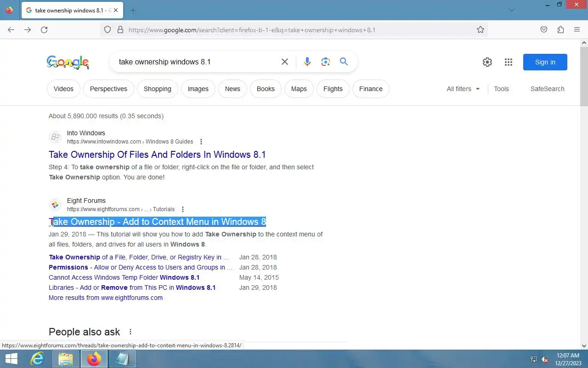Select the Images filter tab
This screenshot has height=368, width=588.
click(x=198, y=89)
